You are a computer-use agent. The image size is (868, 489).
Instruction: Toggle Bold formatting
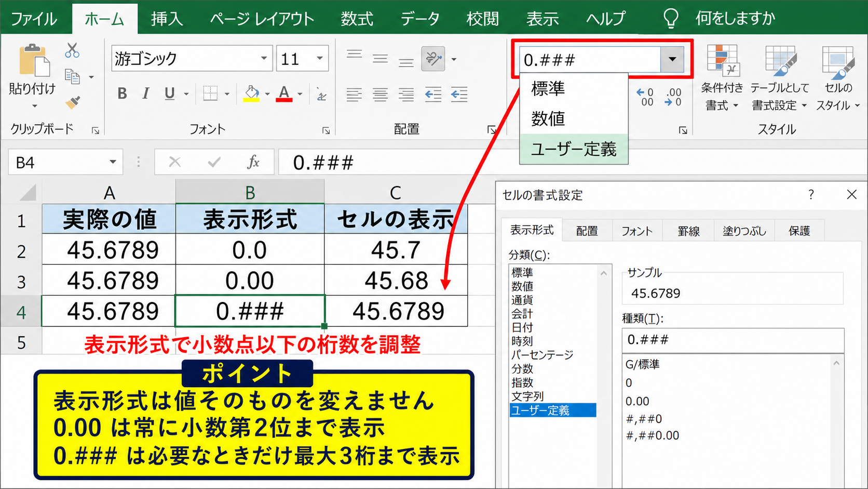tap(122, 94)
